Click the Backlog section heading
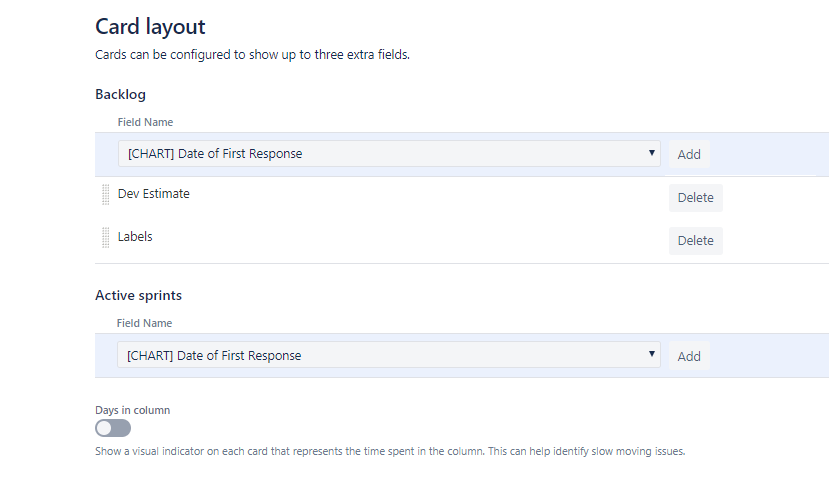 pyautogui.click(x=121, y=94)
